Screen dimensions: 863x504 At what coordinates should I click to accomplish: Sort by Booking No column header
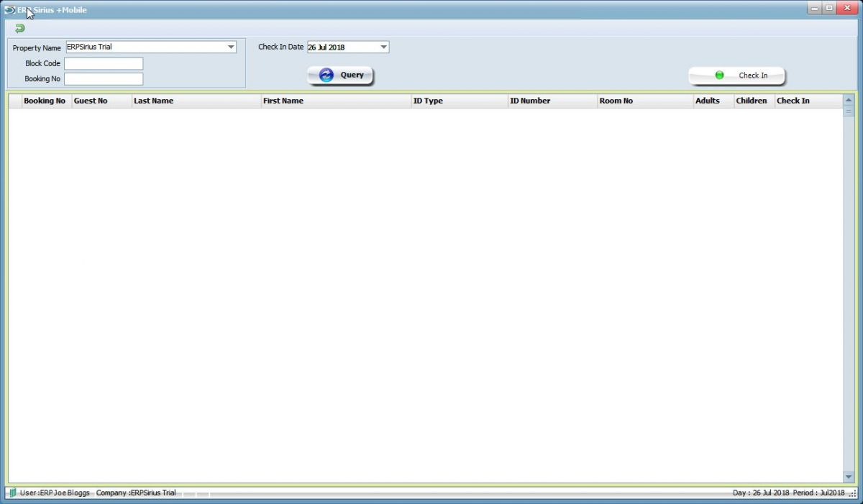(47, 101)
